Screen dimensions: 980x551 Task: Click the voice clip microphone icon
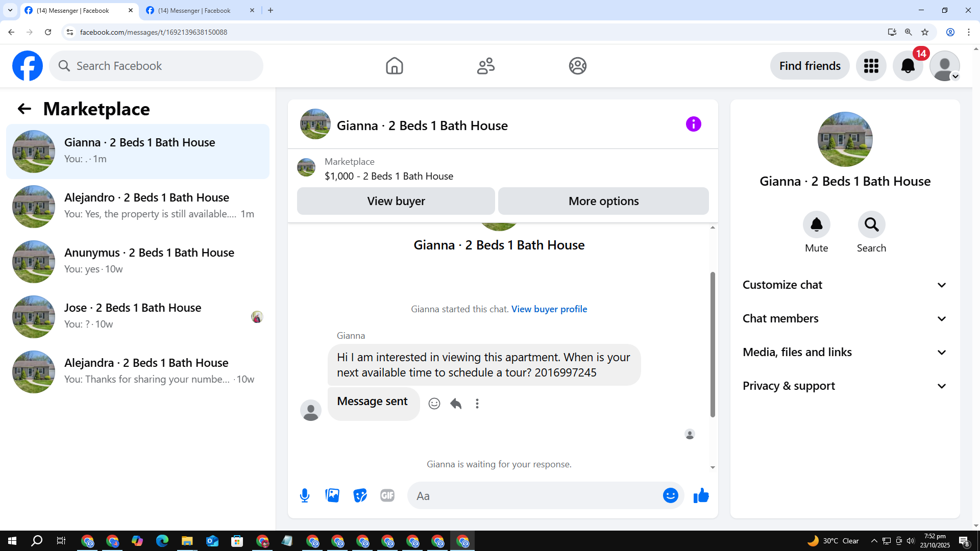click(305, 495)
